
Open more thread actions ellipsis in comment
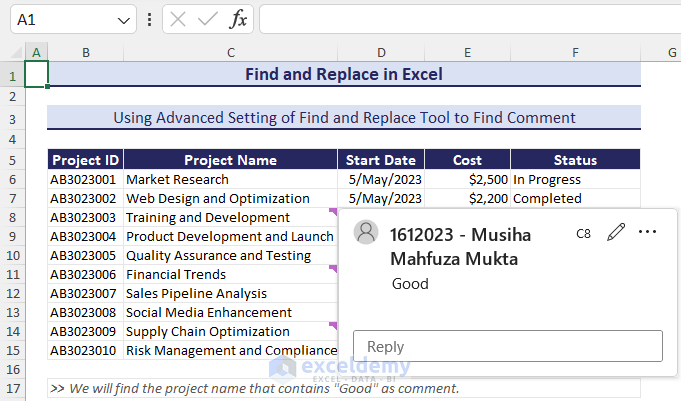[647, 232]
